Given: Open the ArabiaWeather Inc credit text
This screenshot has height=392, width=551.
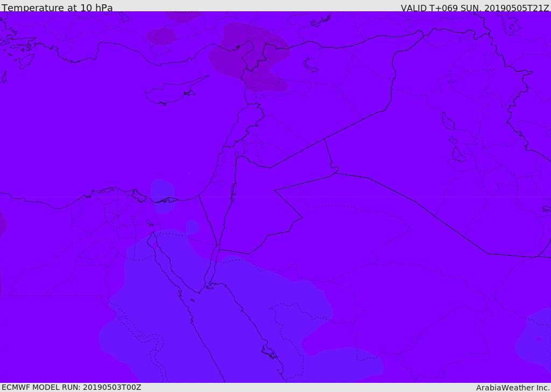Looking at the screenshot, I should (x=512, y=388).
